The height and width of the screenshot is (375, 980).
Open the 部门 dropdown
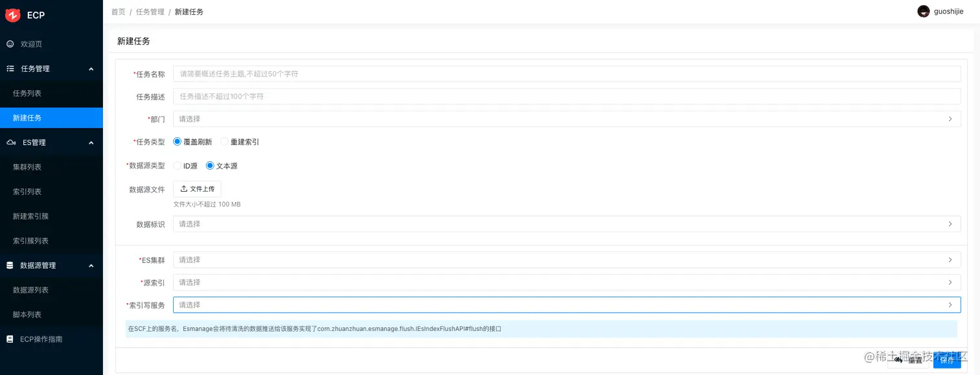click(x=566, y=119)
